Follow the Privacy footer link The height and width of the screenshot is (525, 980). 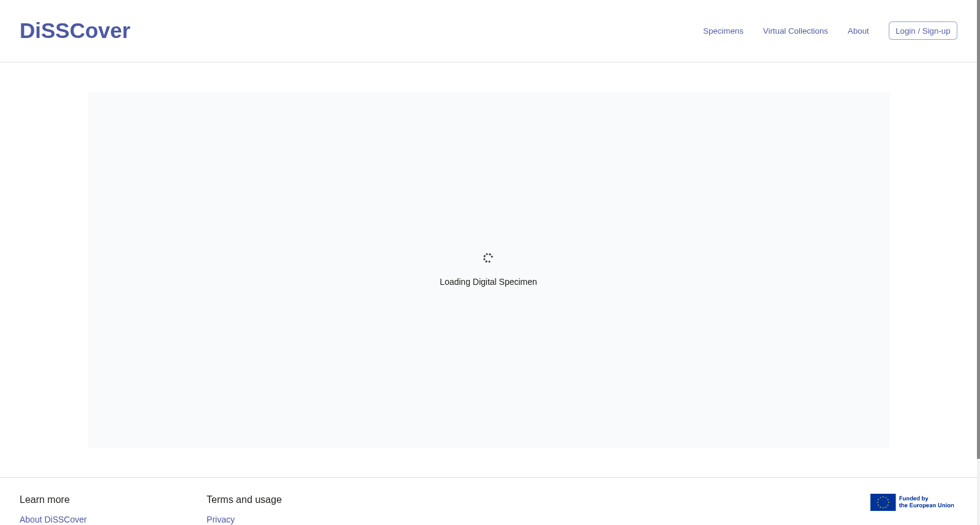221,519
